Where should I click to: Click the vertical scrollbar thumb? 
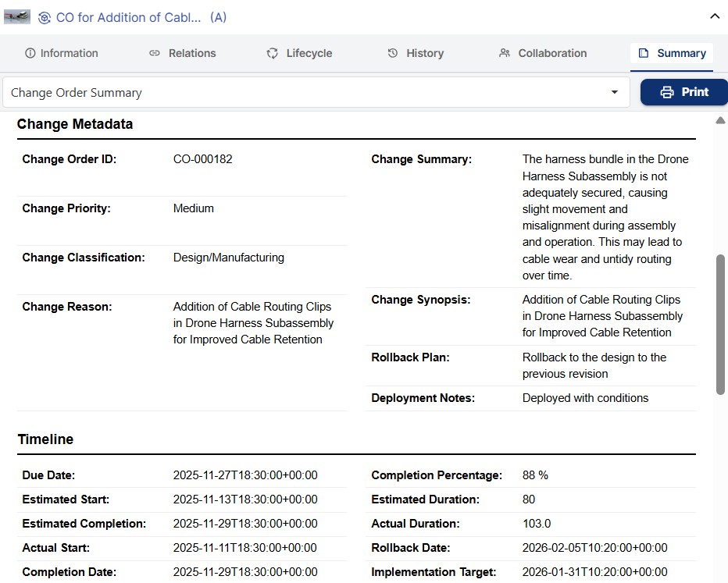click(720, 324)
